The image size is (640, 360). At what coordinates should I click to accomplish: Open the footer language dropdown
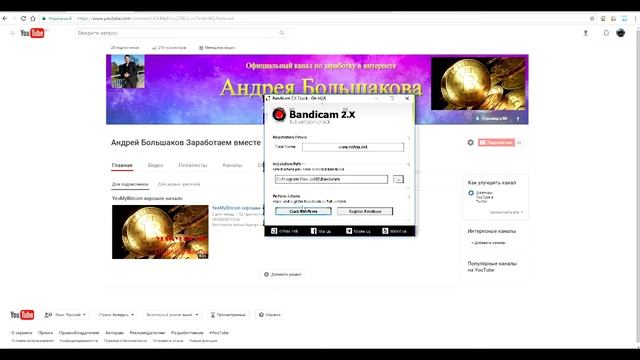click(65, 315)
